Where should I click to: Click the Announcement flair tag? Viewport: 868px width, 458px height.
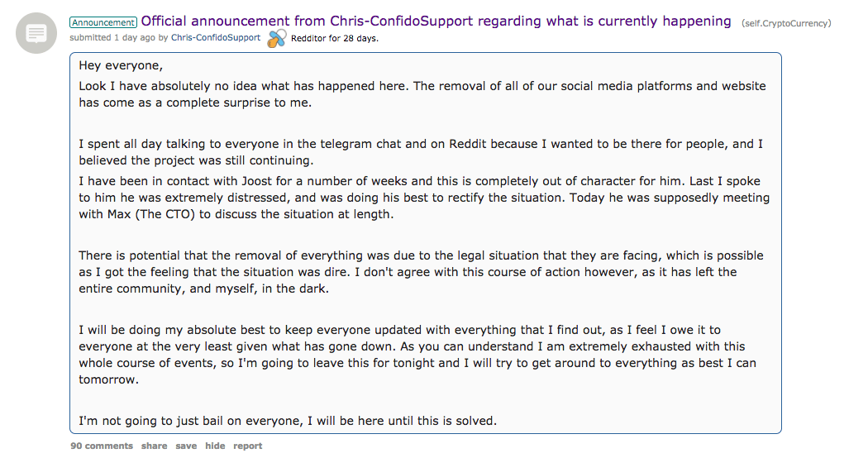pos(103,22)
